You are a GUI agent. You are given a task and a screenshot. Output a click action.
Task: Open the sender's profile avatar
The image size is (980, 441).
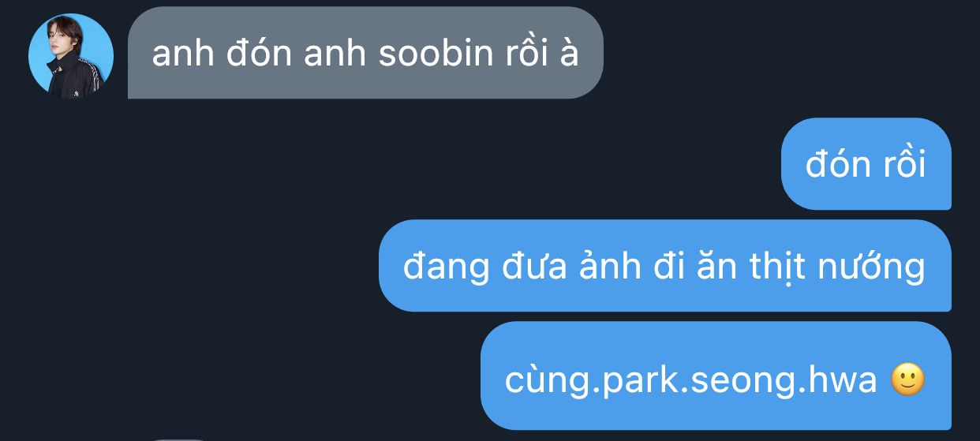coord(70,56)
